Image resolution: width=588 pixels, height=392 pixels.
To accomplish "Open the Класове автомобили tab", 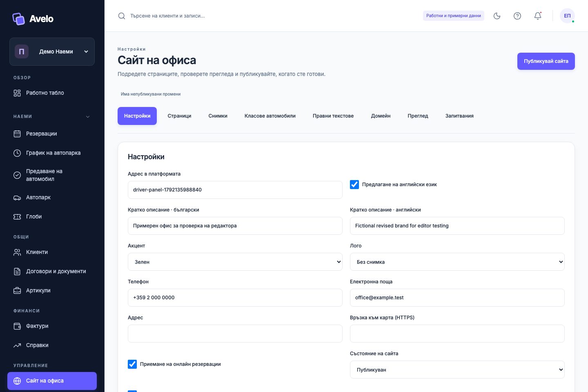I will click(x=270, y=116).
